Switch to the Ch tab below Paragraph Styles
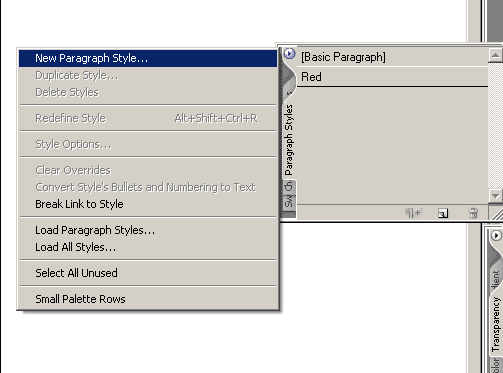Viewport: 503px width, 373px height. tap(289, 187)
